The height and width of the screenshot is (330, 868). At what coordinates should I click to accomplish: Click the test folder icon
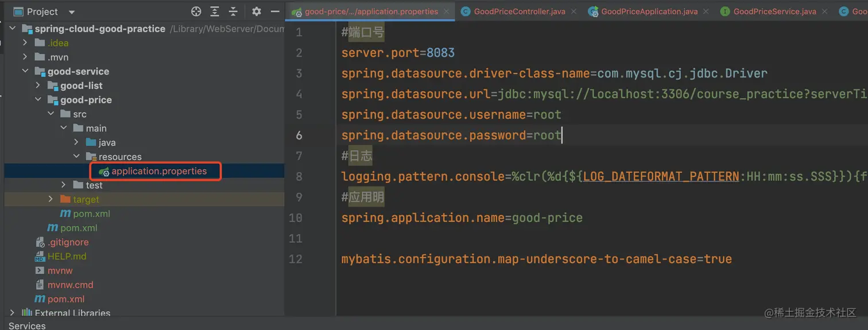pyautogui.click(x=79, y=185)
